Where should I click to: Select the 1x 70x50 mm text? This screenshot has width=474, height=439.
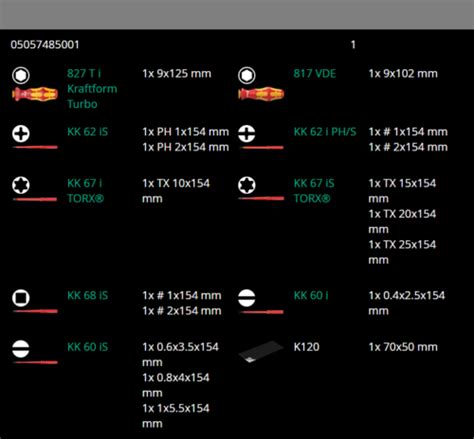click(x=403, y=347)
